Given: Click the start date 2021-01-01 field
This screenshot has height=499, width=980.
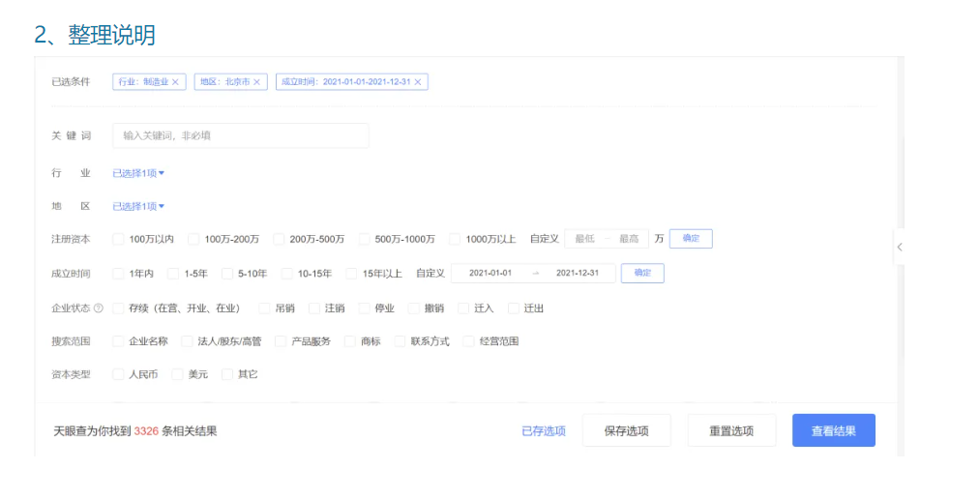Looking at the screenshot, I should point(490,273).
